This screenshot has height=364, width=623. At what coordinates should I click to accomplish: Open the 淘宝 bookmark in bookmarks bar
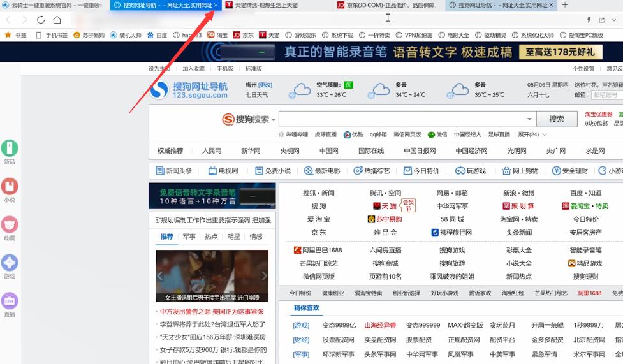(x=217, y=35)
